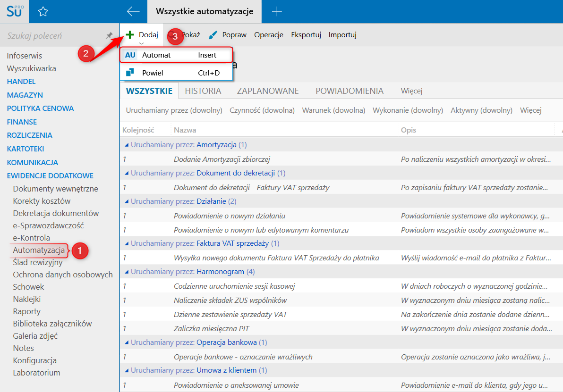563x392 pixels.
Task: Collapse the Amortyzacja group
Action: tap(126, 145)
